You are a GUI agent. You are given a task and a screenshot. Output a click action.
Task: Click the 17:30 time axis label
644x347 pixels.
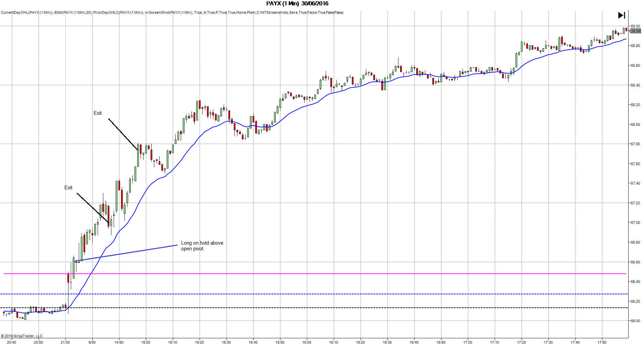(548, 342)
